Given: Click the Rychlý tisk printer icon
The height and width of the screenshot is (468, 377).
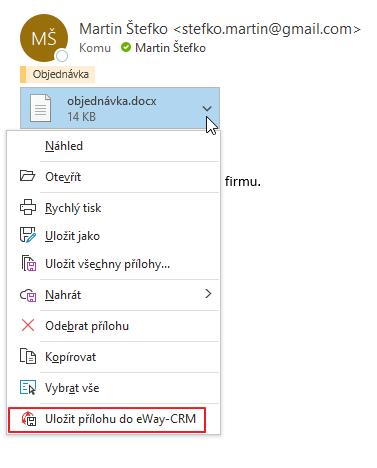Looking at the screenshot, I should 28,207.
